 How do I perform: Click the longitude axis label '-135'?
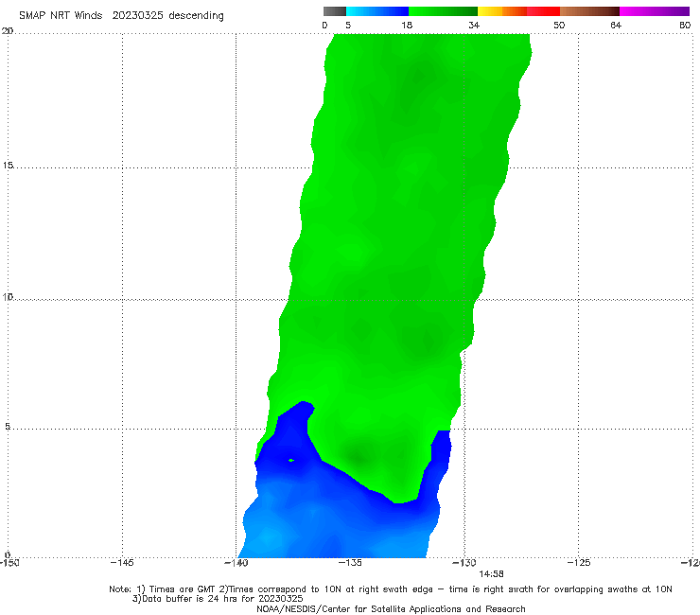(x=350, y=562)
